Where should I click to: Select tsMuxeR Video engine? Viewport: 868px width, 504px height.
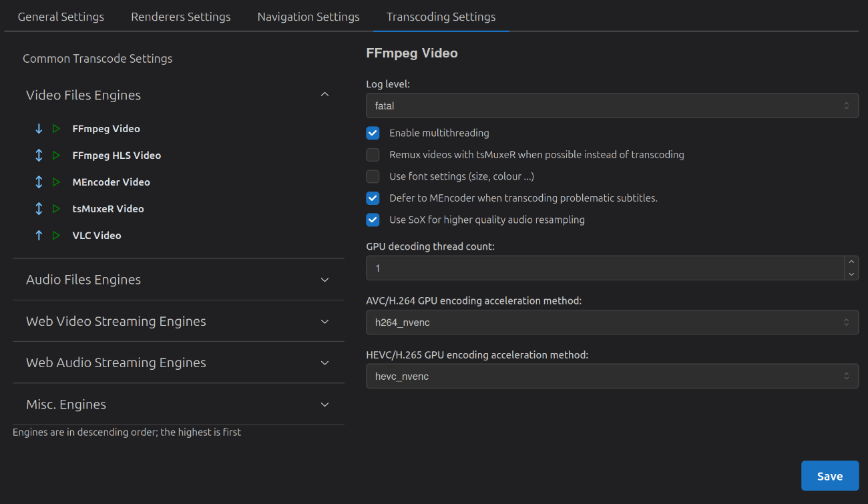pyautogui.click(x=108, y=209)
